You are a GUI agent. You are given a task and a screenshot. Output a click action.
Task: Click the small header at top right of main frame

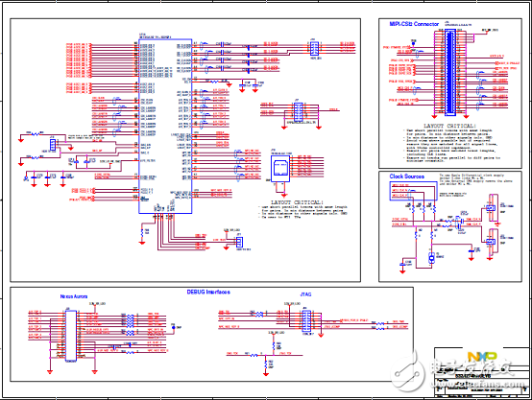(x=314, y=49)
